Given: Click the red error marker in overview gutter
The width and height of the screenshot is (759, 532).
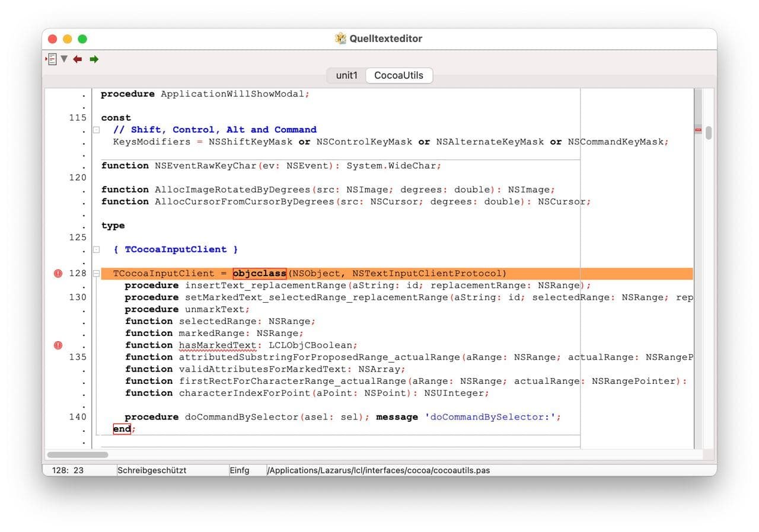Looking at the screenshot, I should [x=698, y=130].
